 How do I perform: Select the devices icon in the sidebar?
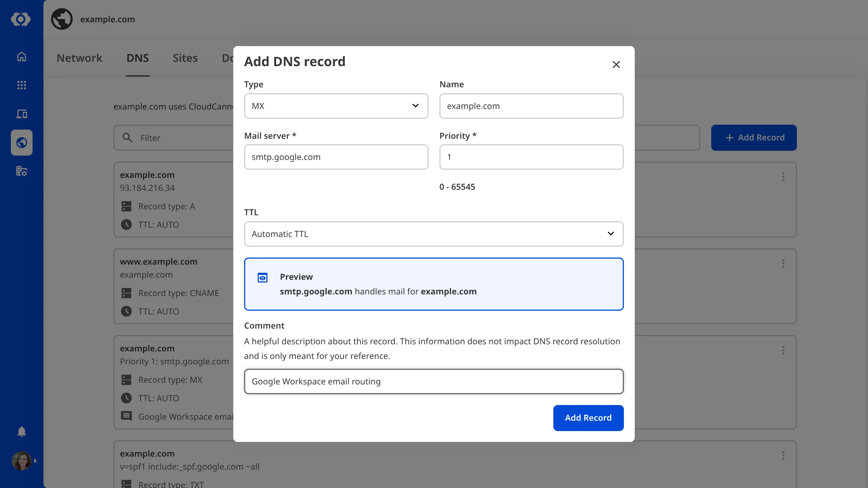tap(21, 114)
